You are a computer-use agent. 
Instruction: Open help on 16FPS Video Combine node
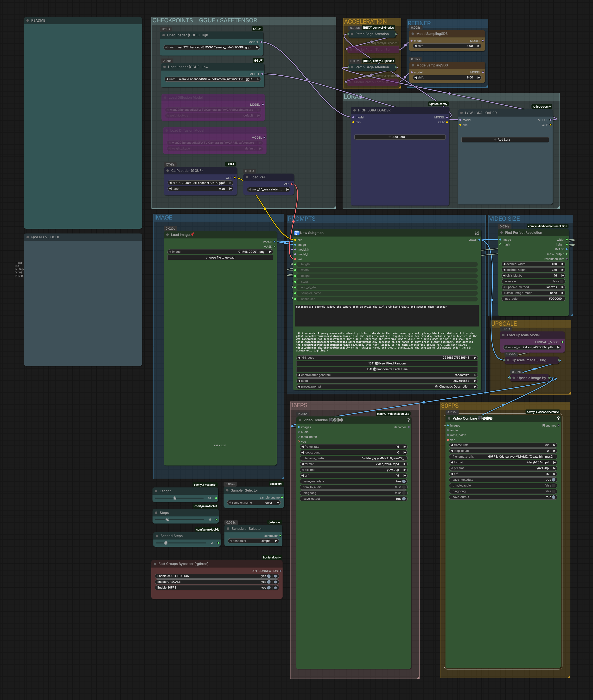[408, 420]
